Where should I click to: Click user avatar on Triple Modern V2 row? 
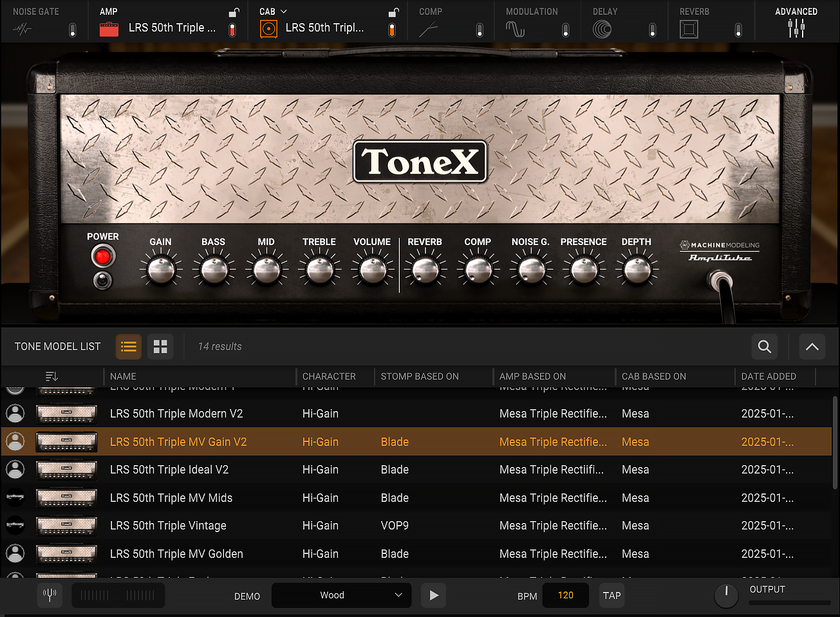pyautogui.click(x=15, y=413)
